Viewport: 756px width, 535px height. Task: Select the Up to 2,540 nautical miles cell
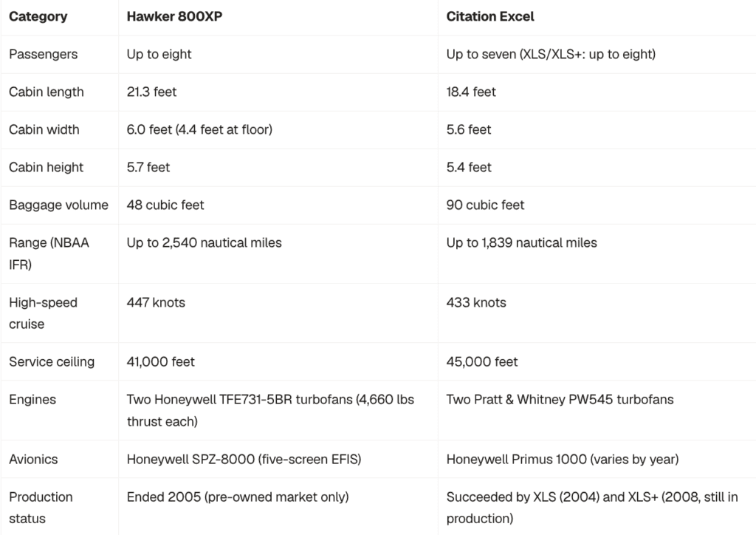tap(204, 242)
